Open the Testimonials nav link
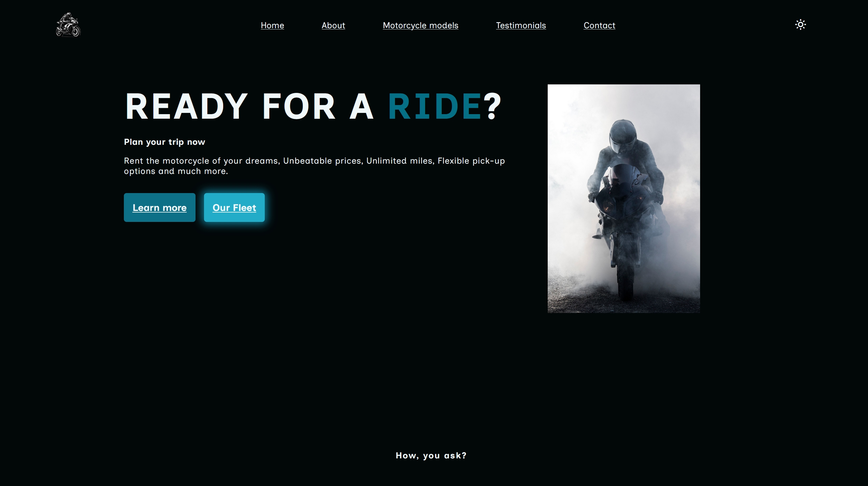868x486 pixels. click(521, 25)
